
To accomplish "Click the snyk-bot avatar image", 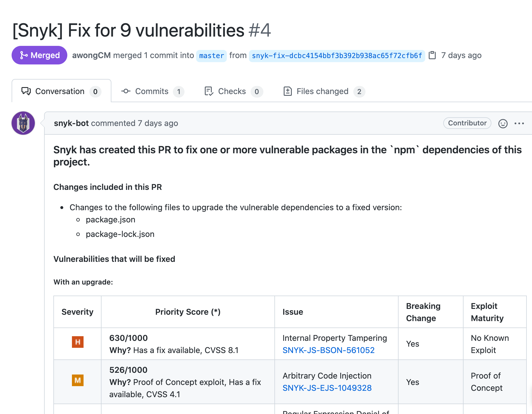I will 23,123.
